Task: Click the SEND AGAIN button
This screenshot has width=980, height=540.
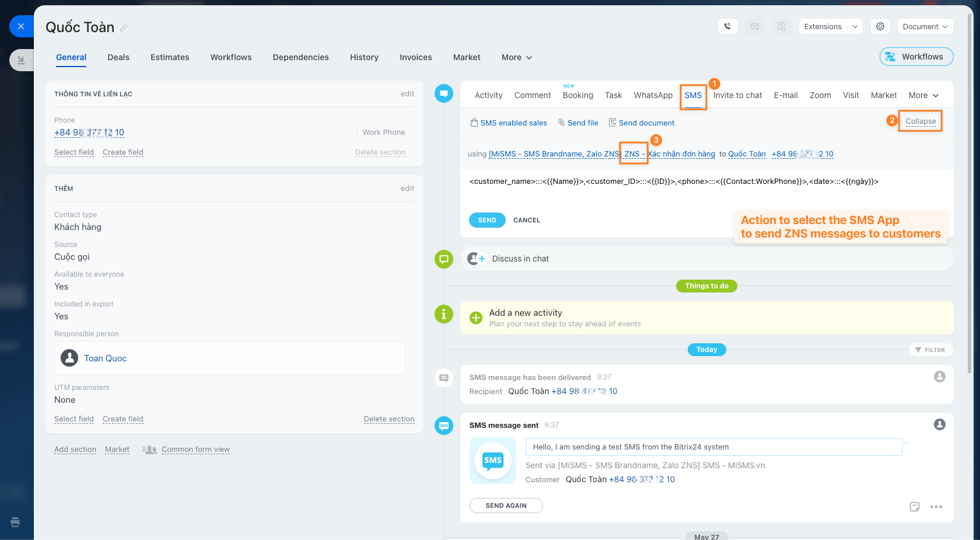Action: pos(506,506)
